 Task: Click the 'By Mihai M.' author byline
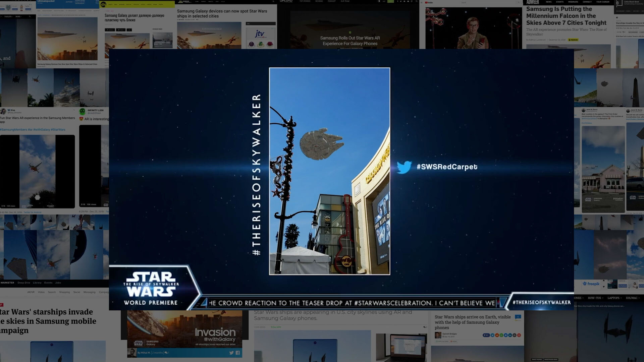(x=144, y=353)
